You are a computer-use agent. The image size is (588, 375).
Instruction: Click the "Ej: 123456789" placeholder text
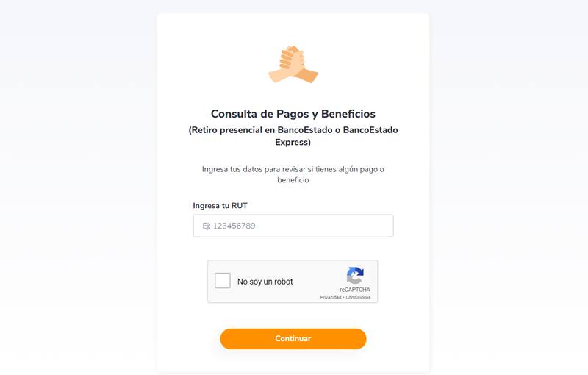tap(229, 226)
